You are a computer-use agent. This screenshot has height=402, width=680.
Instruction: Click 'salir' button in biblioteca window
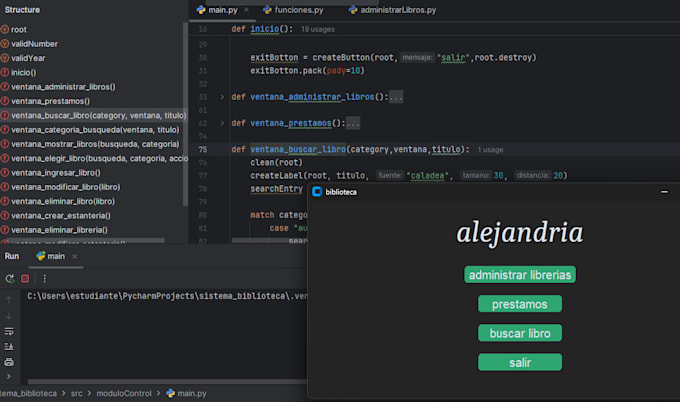[x=520, y=362]
